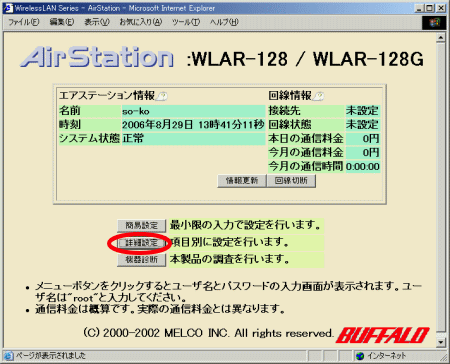The width and height of the screenshot is (450, 364).
Task: Click the AirStation logo image
Action: pos(97,57)
